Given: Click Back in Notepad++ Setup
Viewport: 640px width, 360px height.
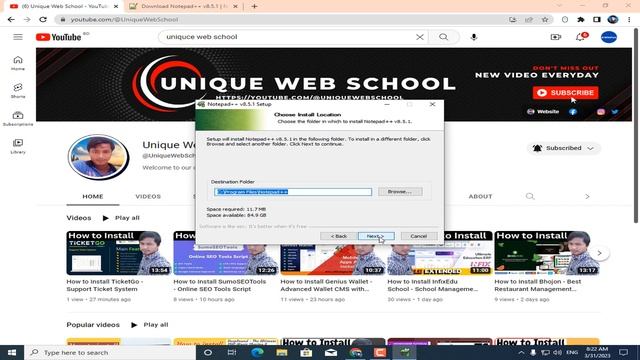Looking at the screenshot, I should (x=338, y=236).
